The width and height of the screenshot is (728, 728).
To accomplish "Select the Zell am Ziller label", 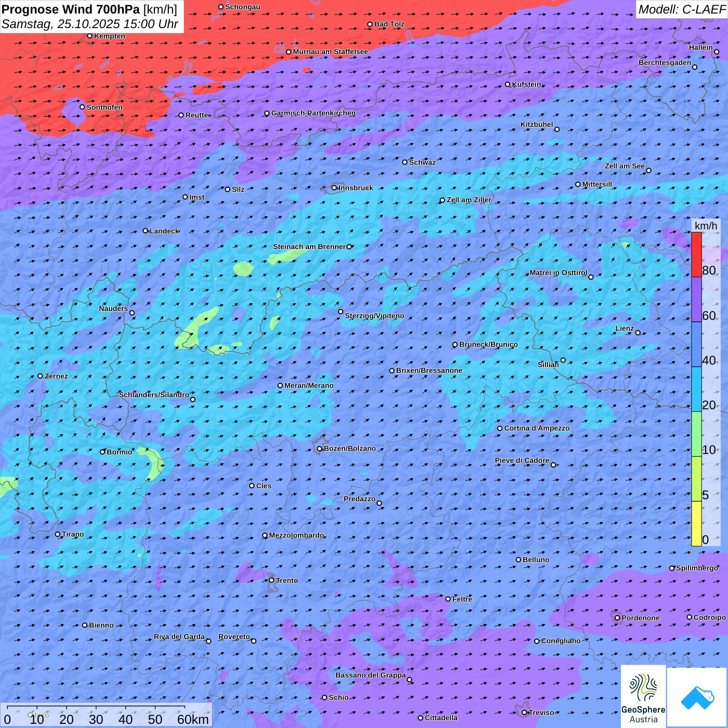I will click(469, 200).
